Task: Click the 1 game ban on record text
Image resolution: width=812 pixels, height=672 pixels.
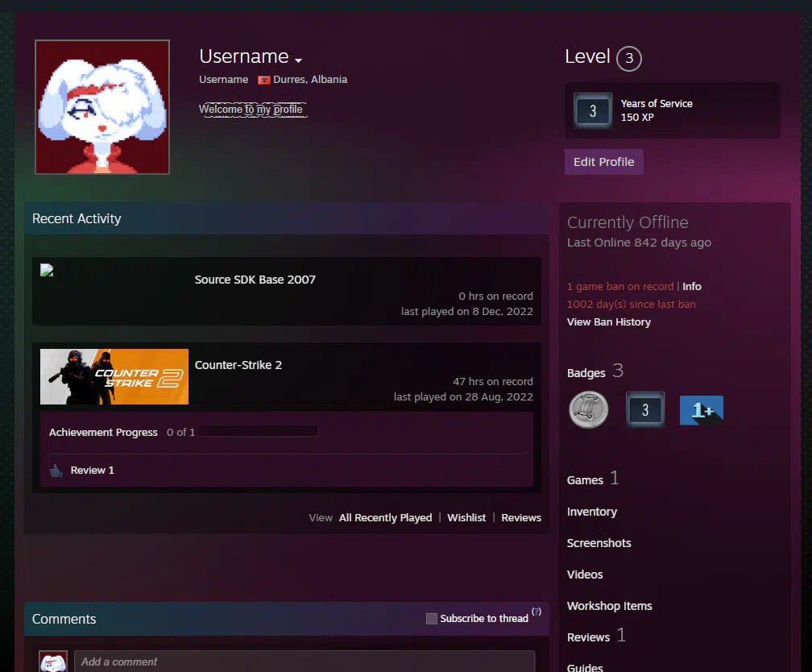Action: [x=620, y=287]
